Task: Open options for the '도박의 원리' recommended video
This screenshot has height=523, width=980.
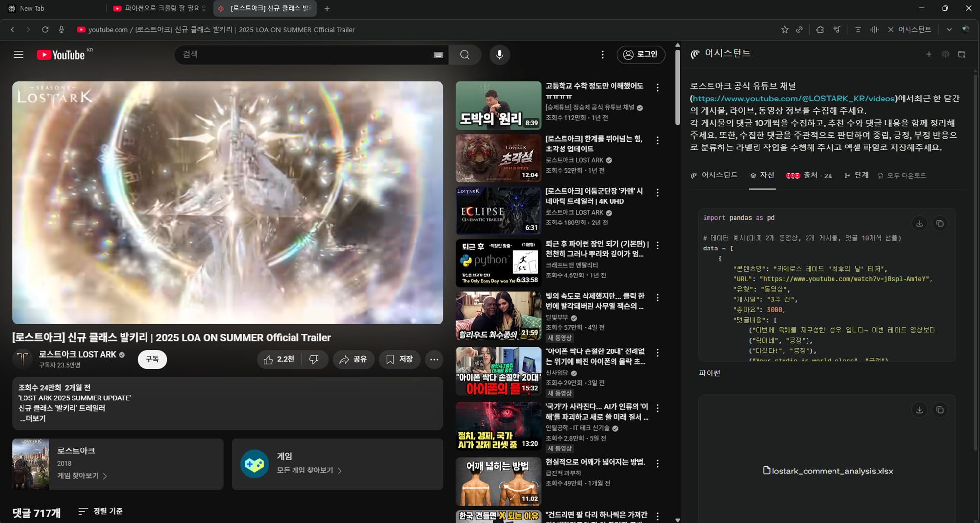Action: 657,88
